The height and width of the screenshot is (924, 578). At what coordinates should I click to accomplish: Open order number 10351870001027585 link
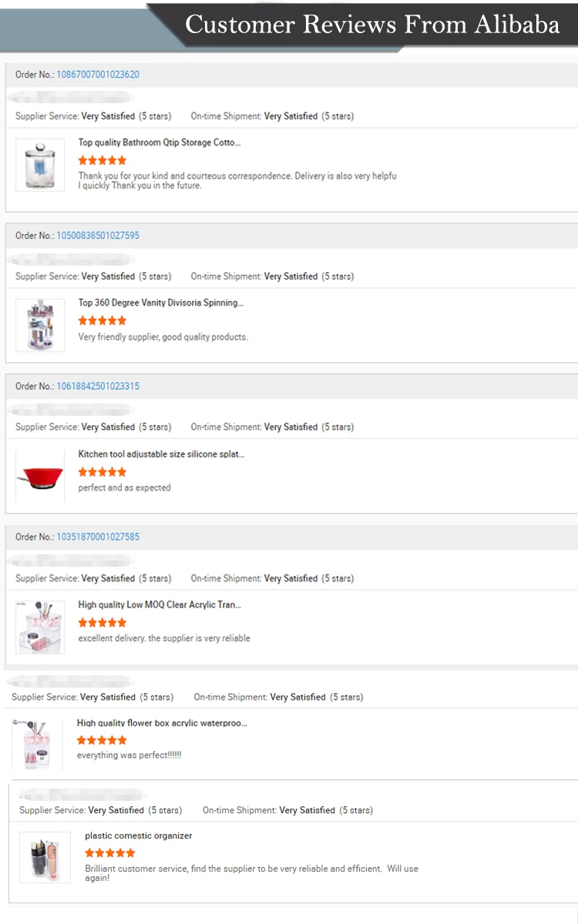(98, 537)
